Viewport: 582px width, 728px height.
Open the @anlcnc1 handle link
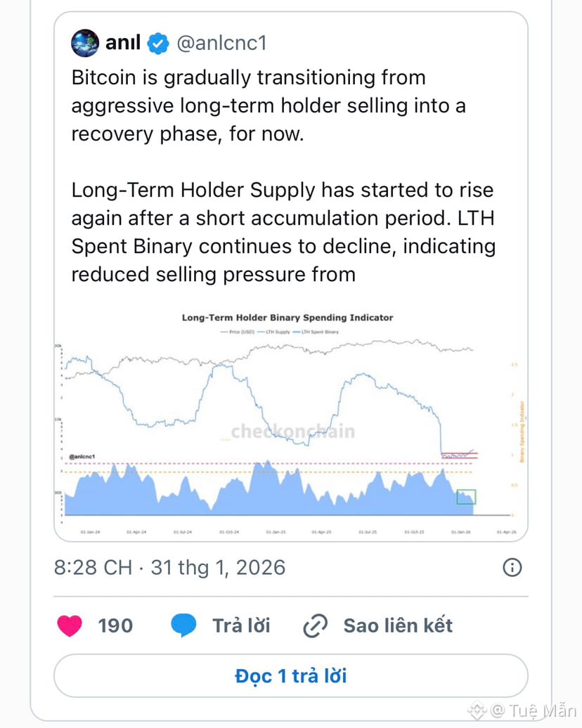[221, 44]
